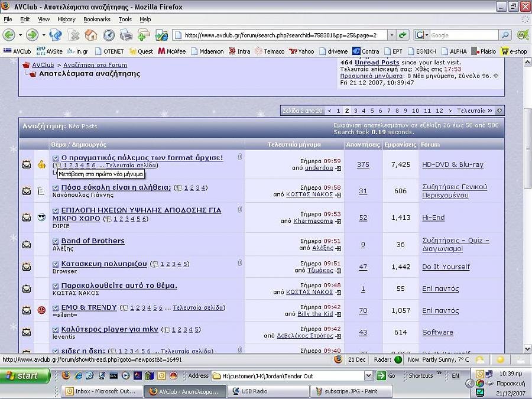
Task: Switch to USB Radio taskbar button
Action: [x=267, y=391]
